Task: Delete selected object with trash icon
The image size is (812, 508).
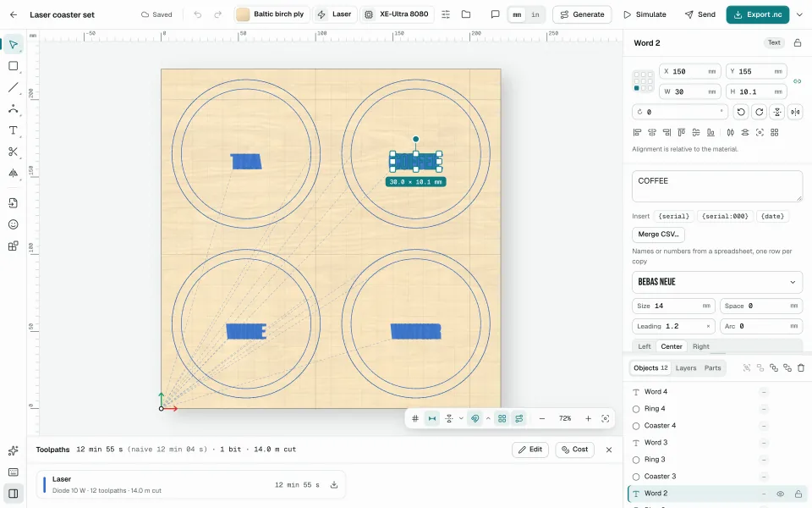Action: click(801, 368)
